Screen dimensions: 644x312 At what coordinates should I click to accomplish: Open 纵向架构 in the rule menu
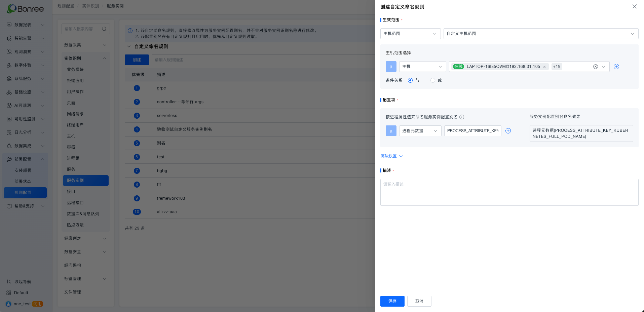coord(85,265)
